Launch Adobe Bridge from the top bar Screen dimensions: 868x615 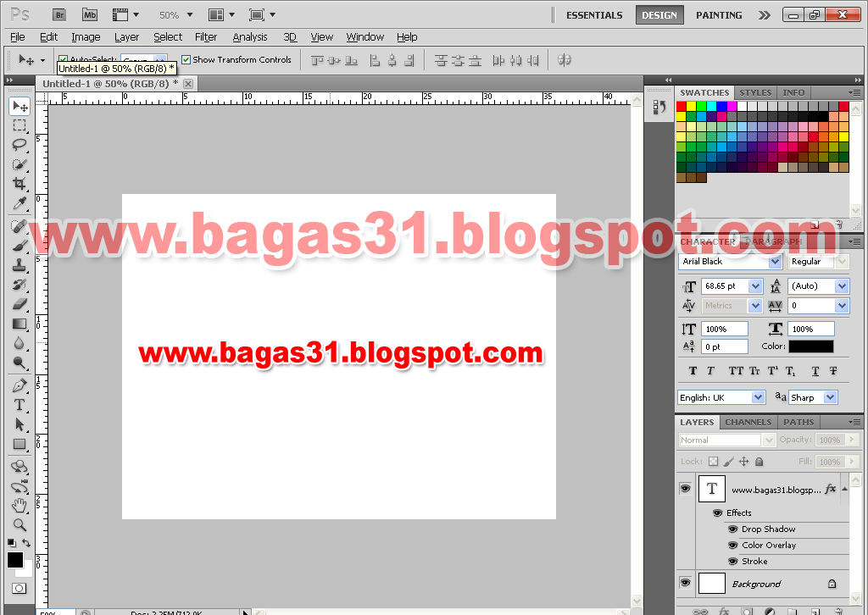click(59, 15)
